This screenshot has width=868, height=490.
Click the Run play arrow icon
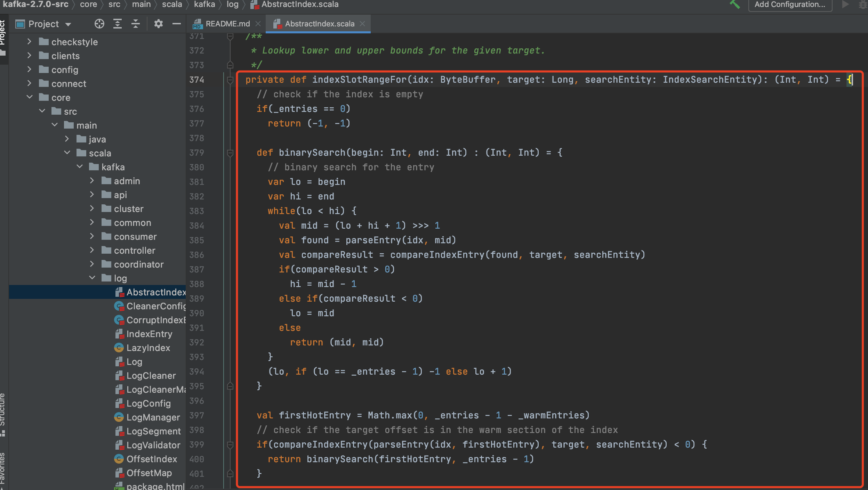845,5
